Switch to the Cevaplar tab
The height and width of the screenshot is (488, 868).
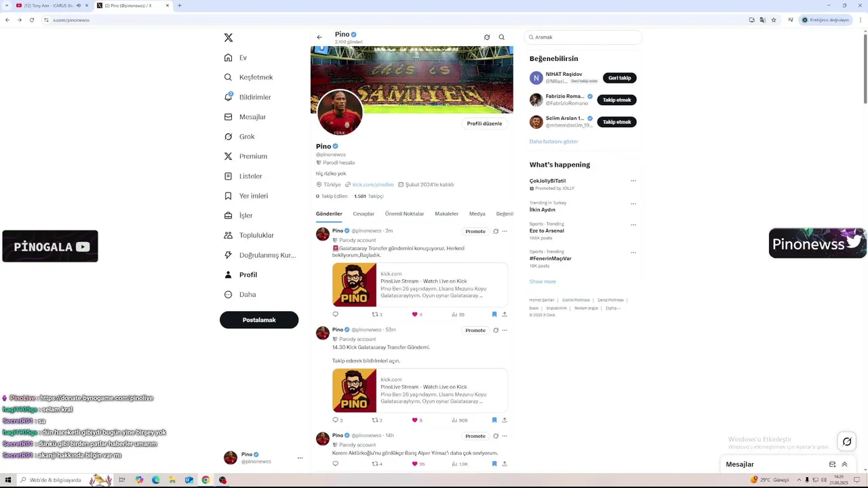(x=363, y=213)
